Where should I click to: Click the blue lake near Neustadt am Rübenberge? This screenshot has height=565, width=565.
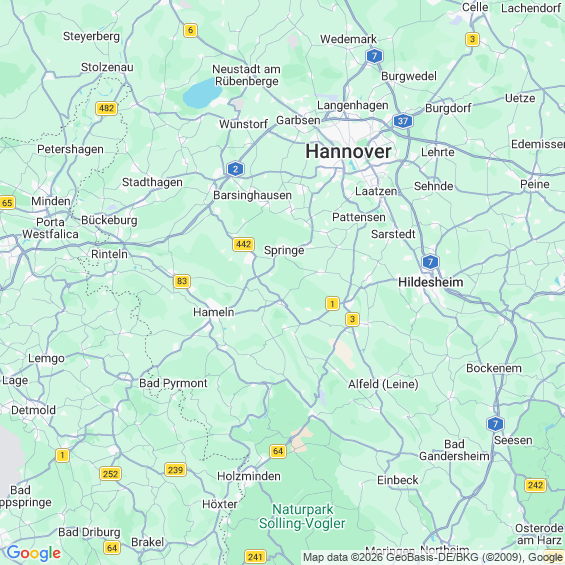pyautogui.click(x=202, y=93)
